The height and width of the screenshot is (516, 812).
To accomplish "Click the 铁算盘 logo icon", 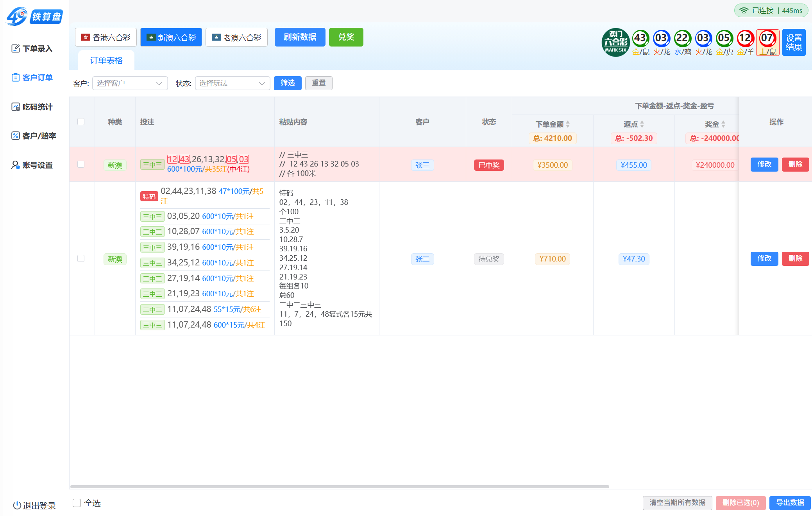I will (34, 16).
